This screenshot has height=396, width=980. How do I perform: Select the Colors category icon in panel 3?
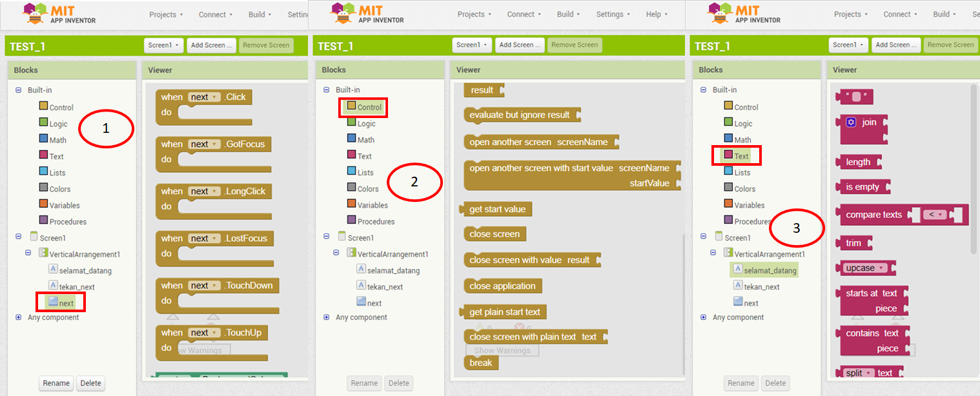click(x=728, y=188)
